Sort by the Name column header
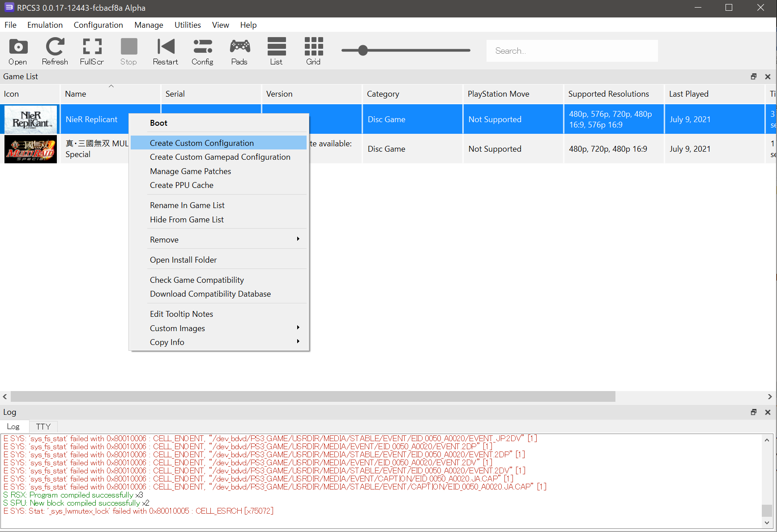Screen dimensions: 777x532 [110, 94]
